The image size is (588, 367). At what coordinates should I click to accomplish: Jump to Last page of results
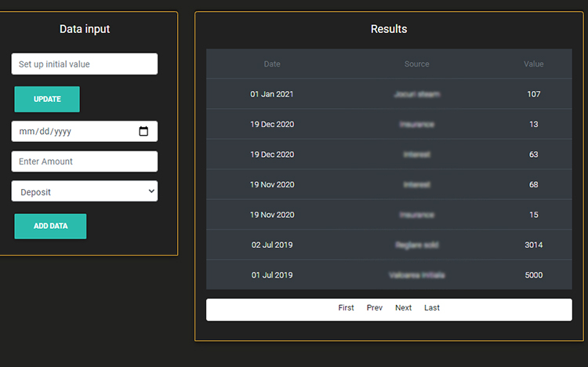click(432, 308)
